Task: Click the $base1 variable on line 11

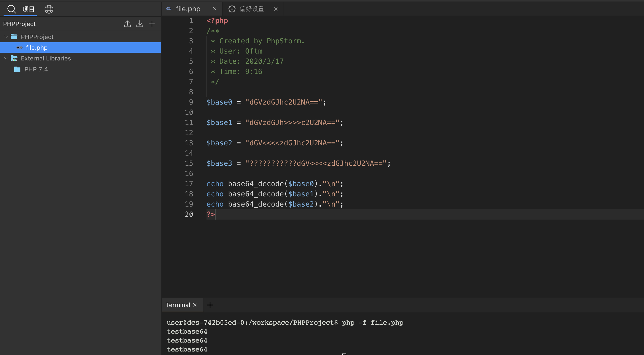Action: tap(219, 122)
